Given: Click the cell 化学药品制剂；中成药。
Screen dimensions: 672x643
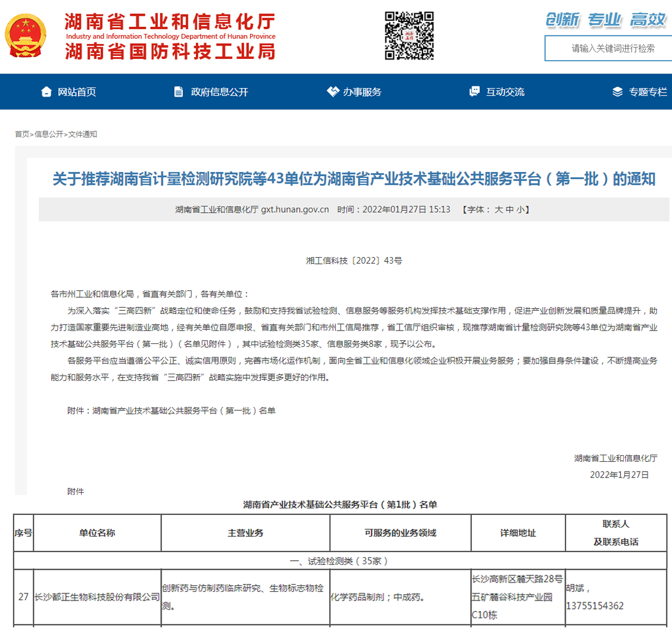Looking at the screenshot, I should pyautogui.click(x=400, y=597).
